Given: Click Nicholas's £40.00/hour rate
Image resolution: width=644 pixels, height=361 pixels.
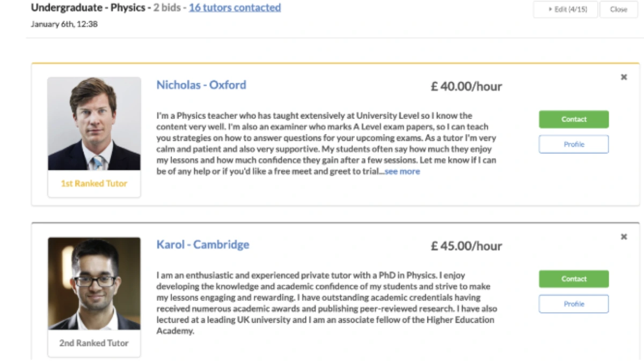Looking at the screenshot, I should [x=466, y=86].
